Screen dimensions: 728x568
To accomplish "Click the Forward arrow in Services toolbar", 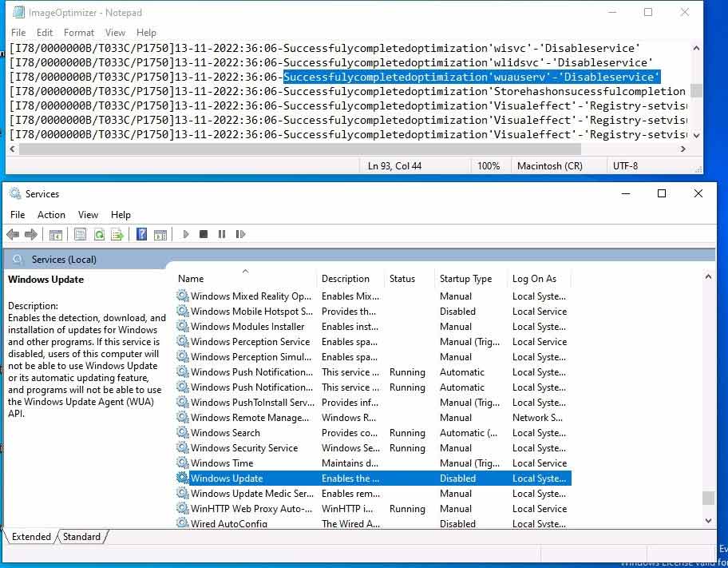I will pos(31,234).
